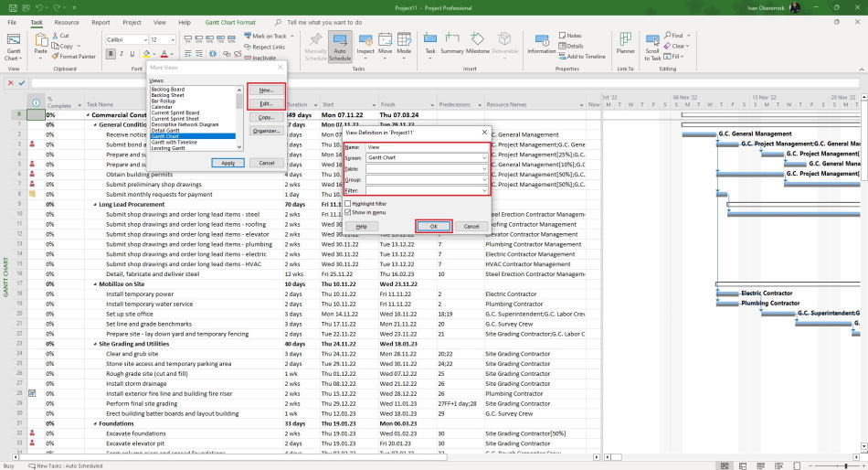868x470 pixels.
Task: Click Cancel in View Definition dialog
Action: tap(471, 226)
